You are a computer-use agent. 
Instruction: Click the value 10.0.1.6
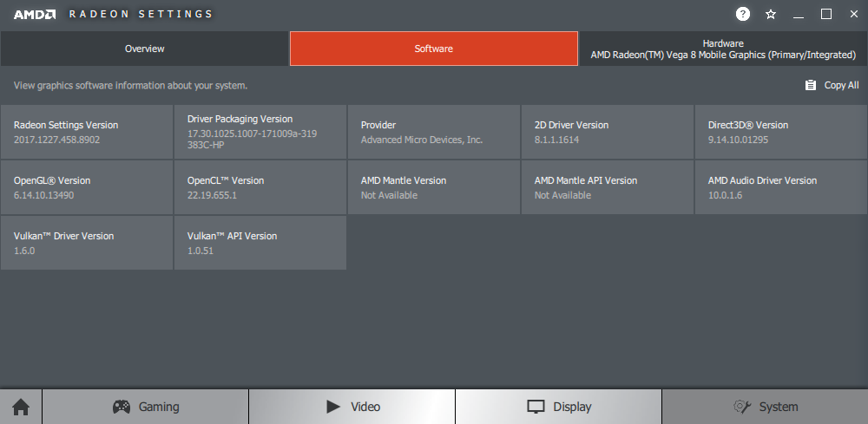[x=725, y=195]
